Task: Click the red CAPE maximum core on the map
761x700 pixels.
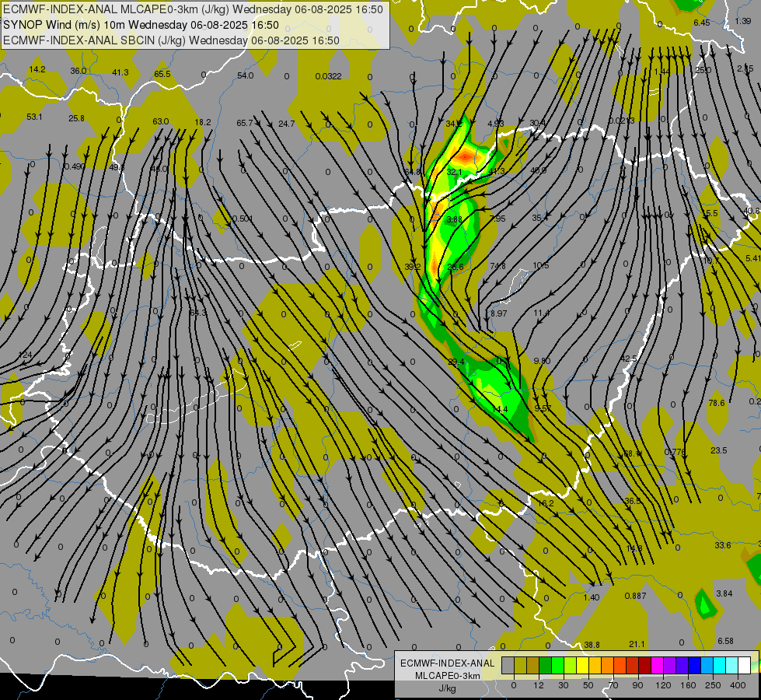Action: click(466, 156)
